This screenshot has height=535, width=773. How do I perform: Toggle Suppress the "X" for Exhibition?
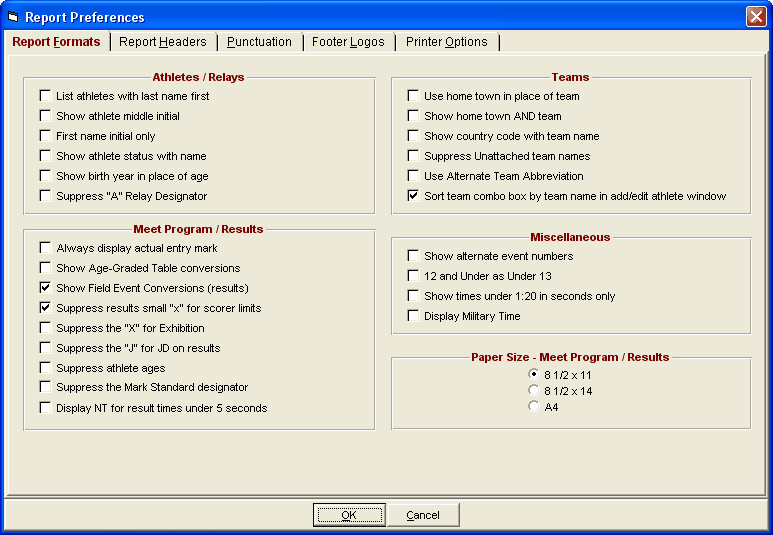45,327
